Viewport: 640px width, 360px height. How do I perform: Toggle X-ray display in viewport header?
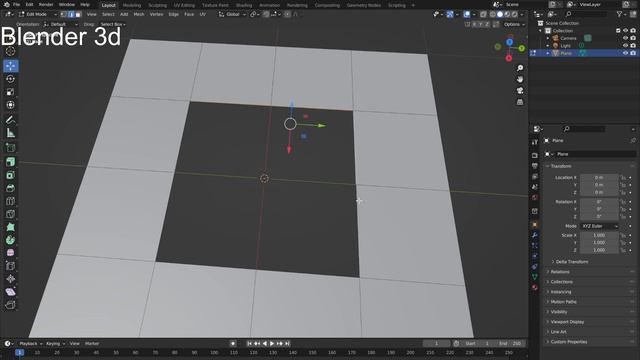coord(483,14)
